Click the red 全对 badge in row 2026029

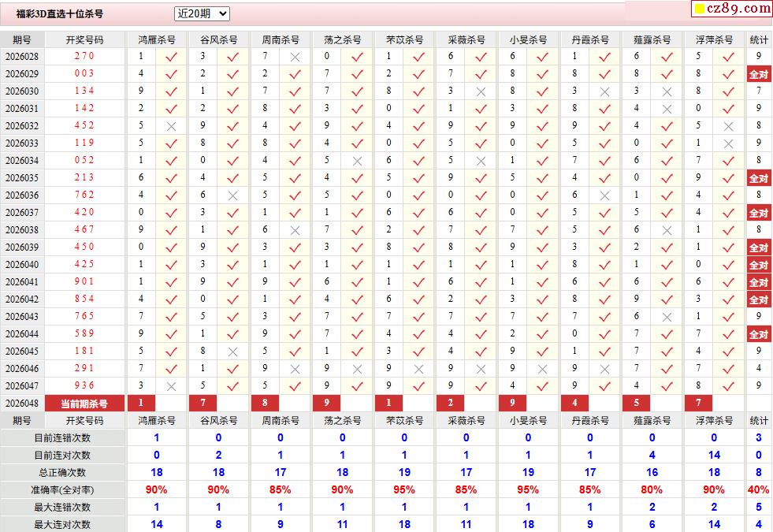(758, 74)
